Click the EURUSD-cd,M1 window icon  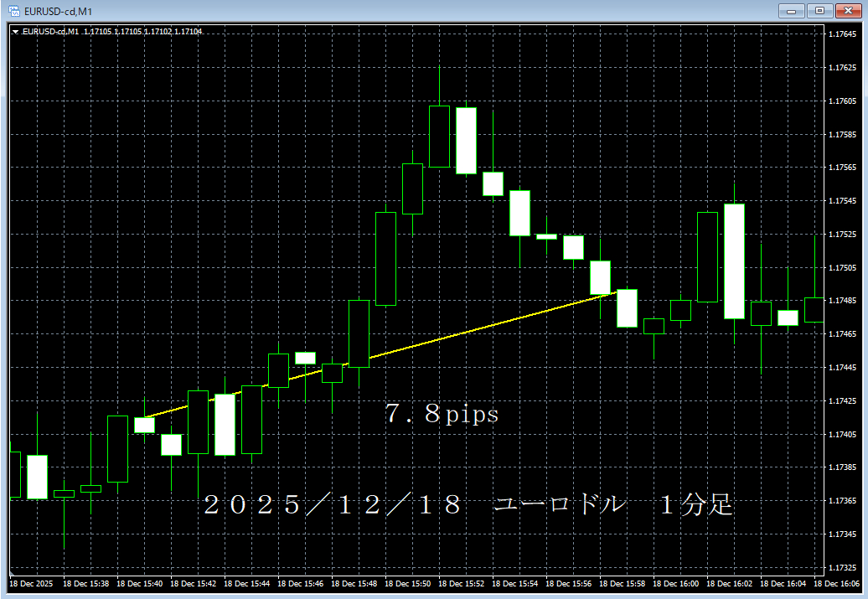tap(14, 11)
